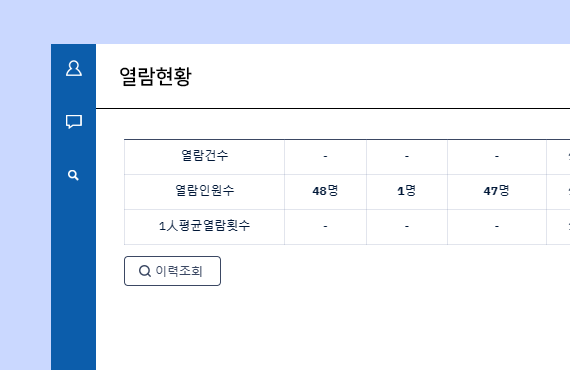Select the 1人평균열람횟수 row header cell
The height and width of the screenshot is (370, 570).
[x=204, y=227]
